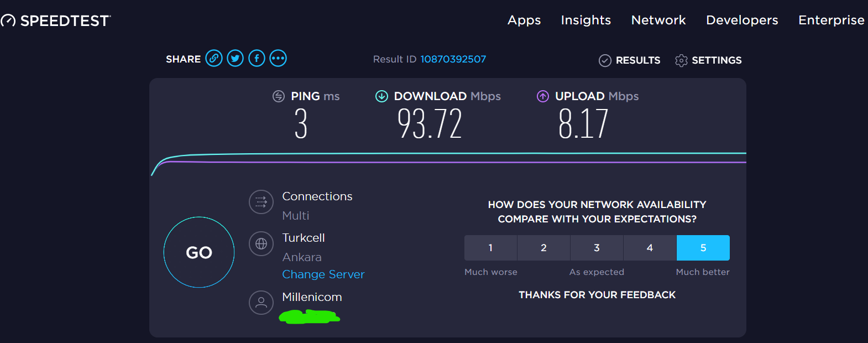The image size is (868, 343).
Task: Click the Settings gear icon
Action: pyautogui.click(x=681, y=60)
